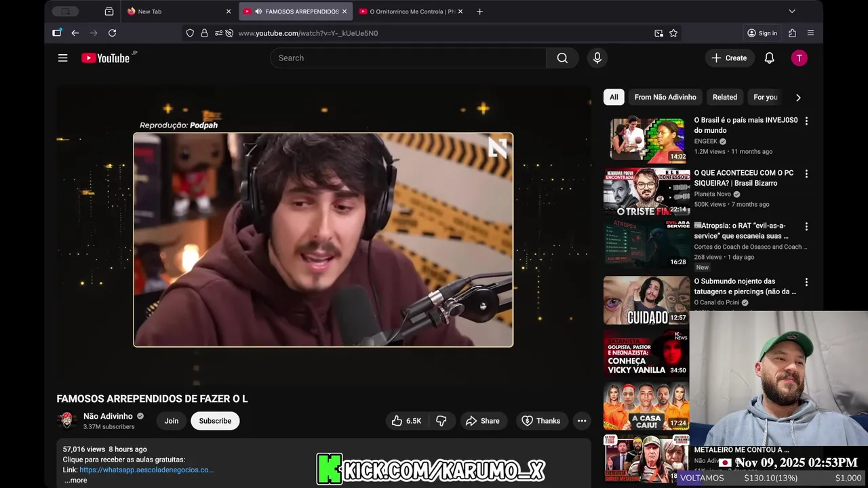
Task: Open O QUE ACONTECEU COM O PC title
Action: (744, 178)
